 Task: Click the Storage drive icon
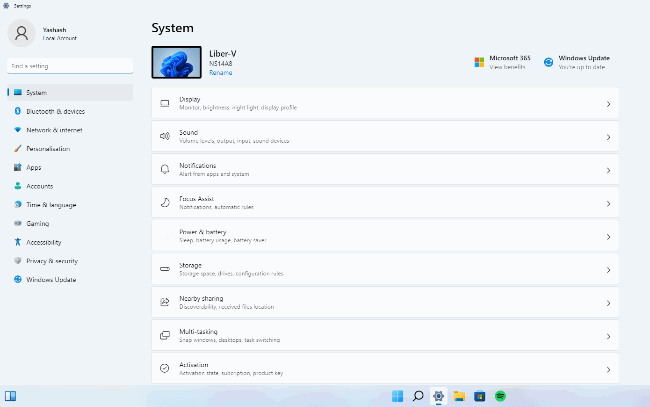(165, 269)
